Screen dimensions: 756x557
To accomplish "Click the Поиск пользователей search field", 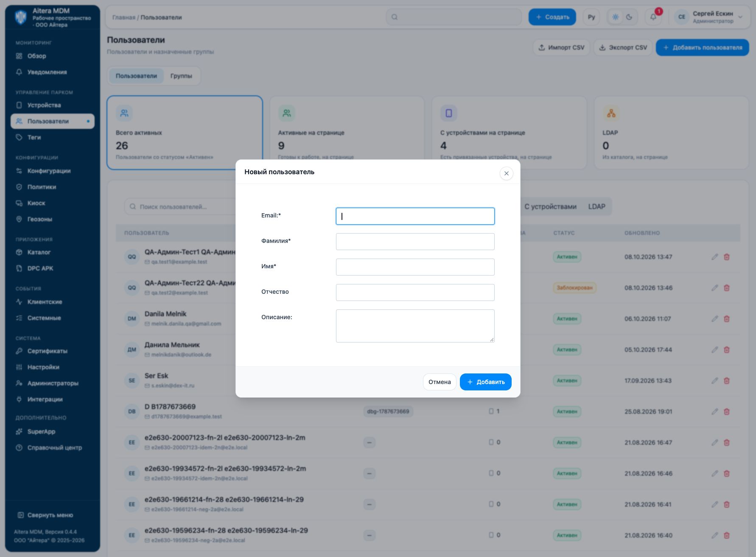I will 180,207.
